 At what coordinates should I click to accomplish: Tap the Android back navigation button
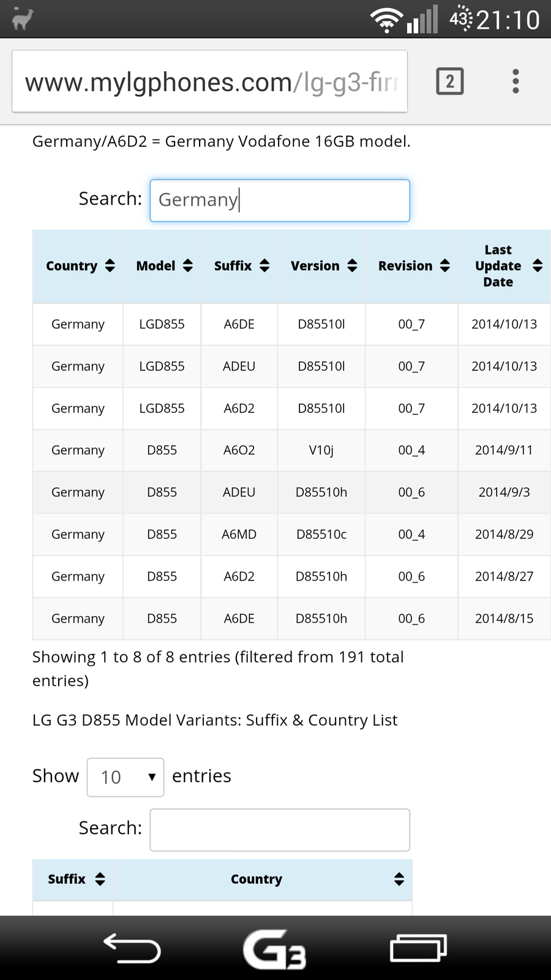pyautogui.click(x=132, y=948)
